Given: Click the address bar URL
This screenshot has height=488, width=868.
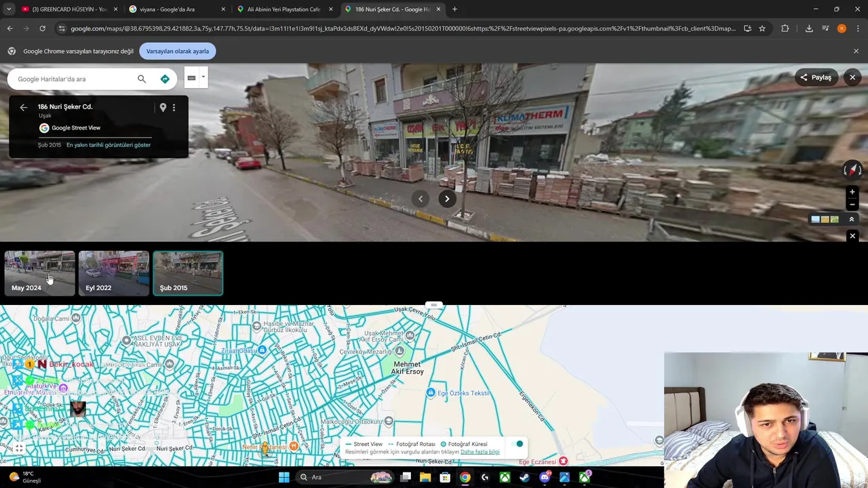Looking at the screenshot, I should pos(403,28).
